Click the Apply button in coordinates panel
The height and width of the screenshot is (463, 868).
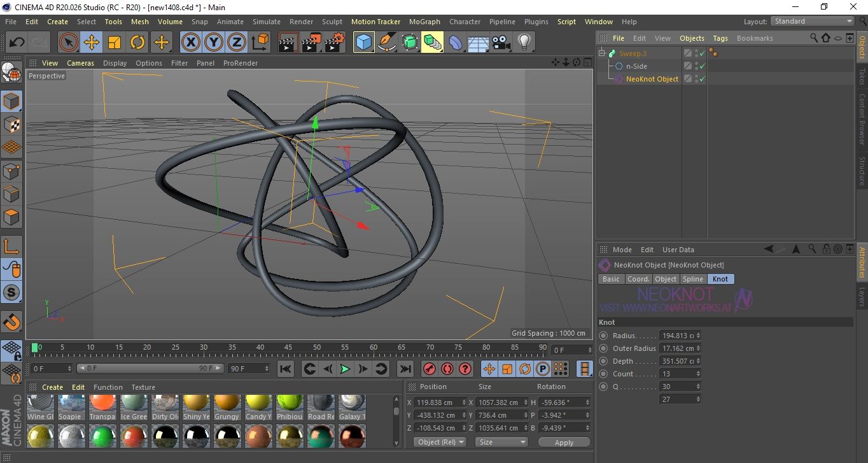564,442
